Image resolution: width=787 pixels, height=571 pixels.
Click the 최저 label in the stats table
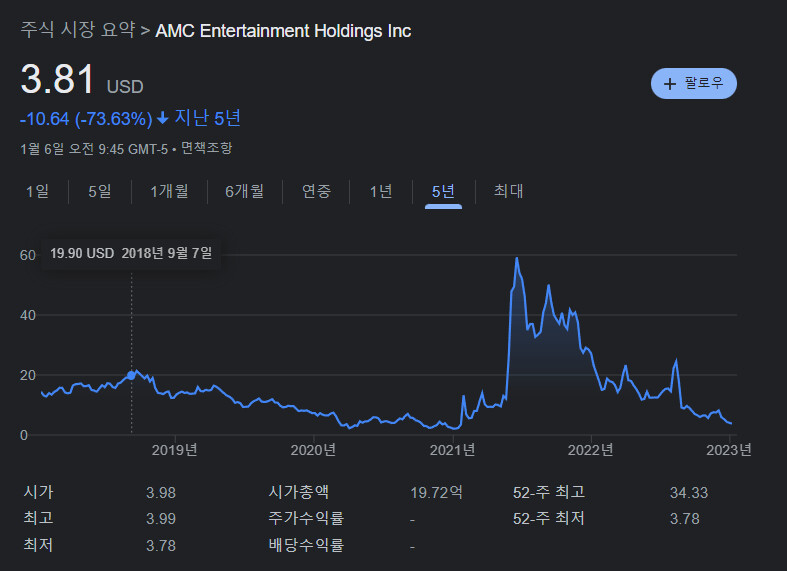[38, 545]
